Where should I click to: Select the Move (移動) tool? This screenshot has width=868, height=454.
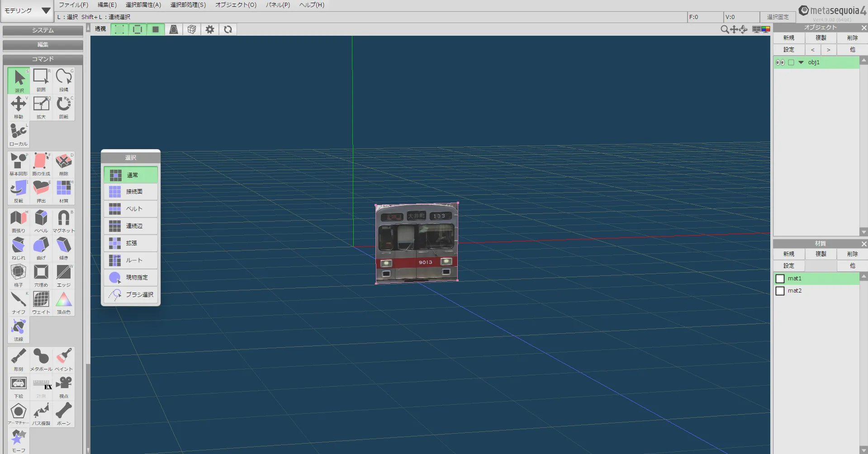[19, 107]
